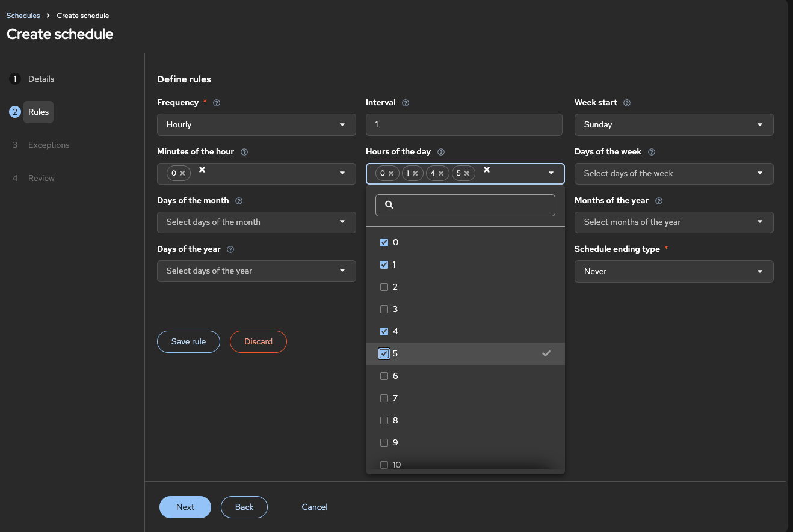The image size is (793, 532).
Task: Open the Schedules breadcrumb link
Action: click(x=23, y=15)
